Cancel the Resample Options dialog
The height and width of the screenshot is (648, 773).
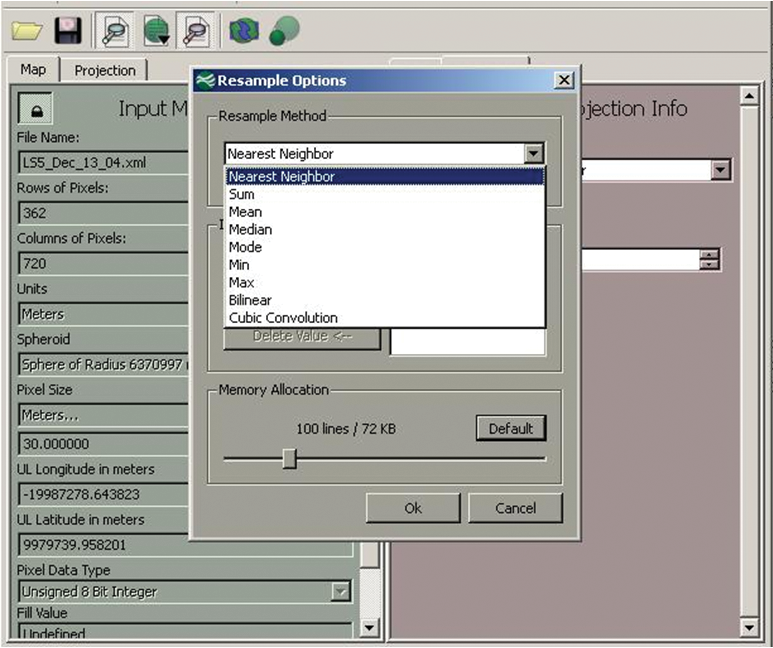pos(516,508)
